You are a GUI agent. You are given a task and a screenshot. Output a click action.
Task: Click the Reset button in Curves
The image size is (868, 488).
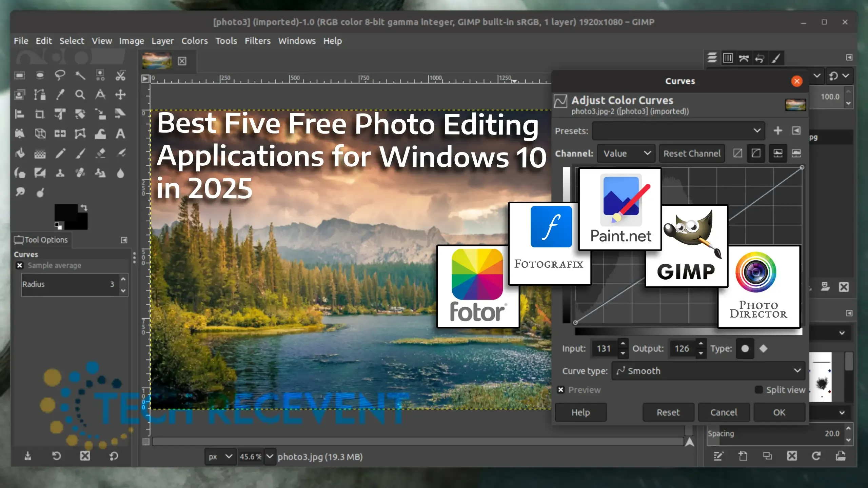[668, 412]
